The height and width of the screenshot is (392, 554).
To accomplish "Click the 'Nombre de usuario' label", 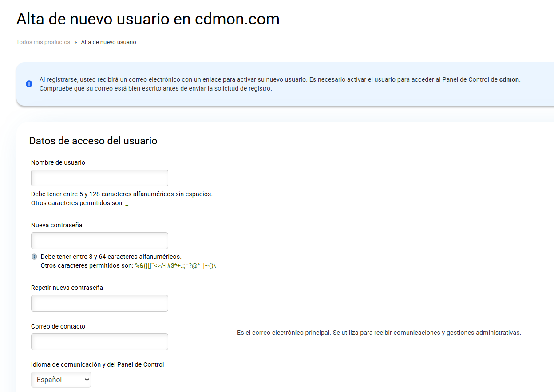I will (x=58, y=162).
